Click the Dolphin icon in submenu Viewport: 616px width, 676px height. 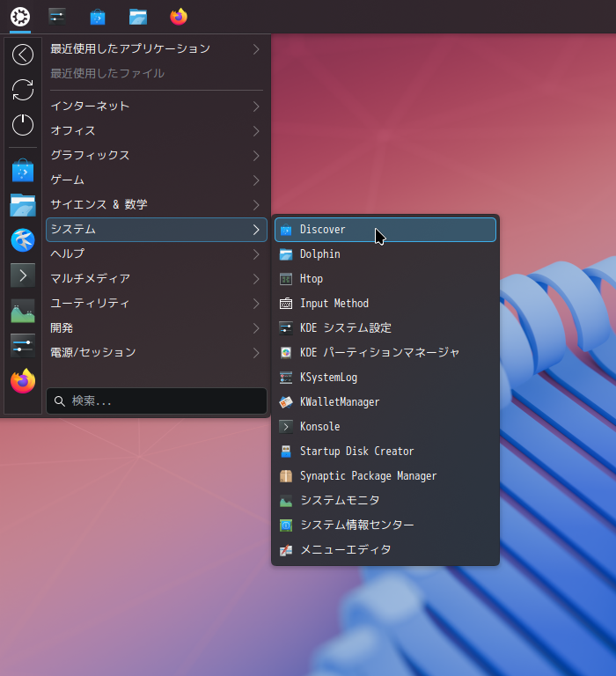(x=286, y=254)
